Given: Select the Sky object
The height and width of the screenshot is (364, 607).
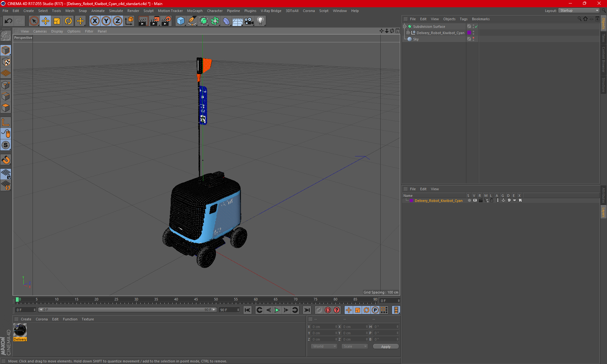Looking at the screenshot, I should tap(416, 39).
